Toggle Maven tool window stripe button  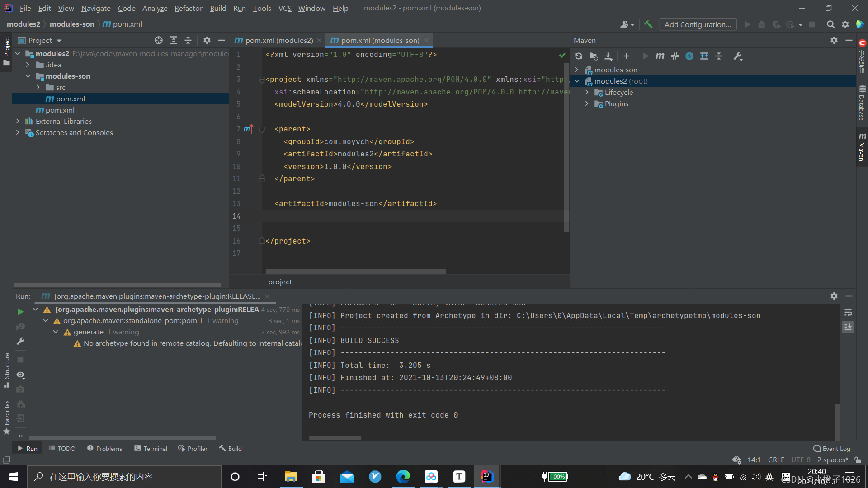[862, 147]
